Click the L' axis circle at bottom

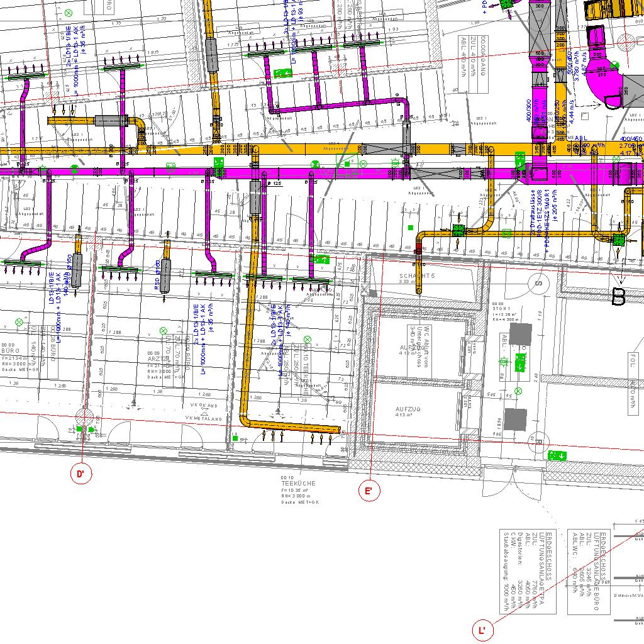(x=482, y=630)
